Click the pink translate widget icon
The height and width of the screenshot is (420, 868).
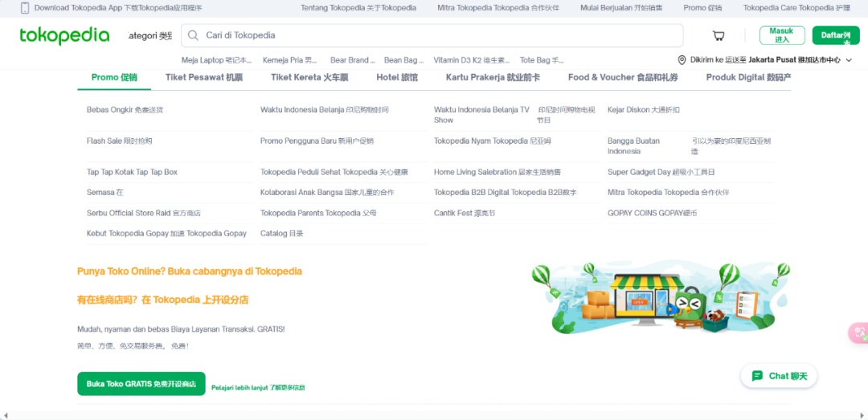pos(858,332)
